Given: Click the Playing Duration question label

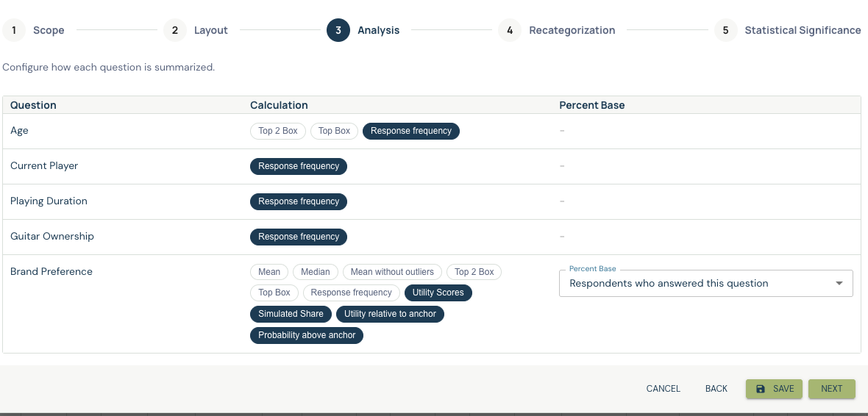Looking at the screenshot, I should (49, 201).
